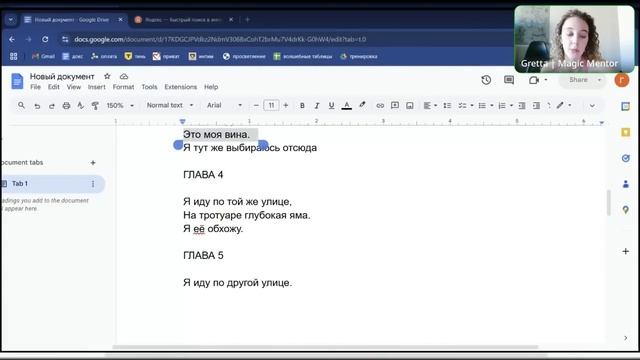Activate the paint format tool

pos(95,106)
